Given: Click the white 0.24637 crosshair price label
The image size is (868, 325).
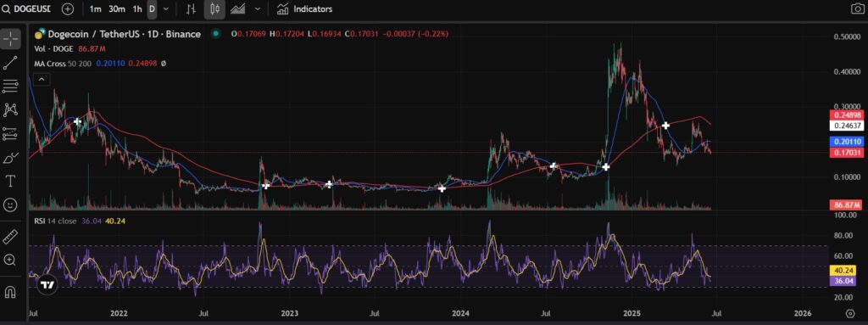Looking at the screenshot, I should (x=847, y=126).
